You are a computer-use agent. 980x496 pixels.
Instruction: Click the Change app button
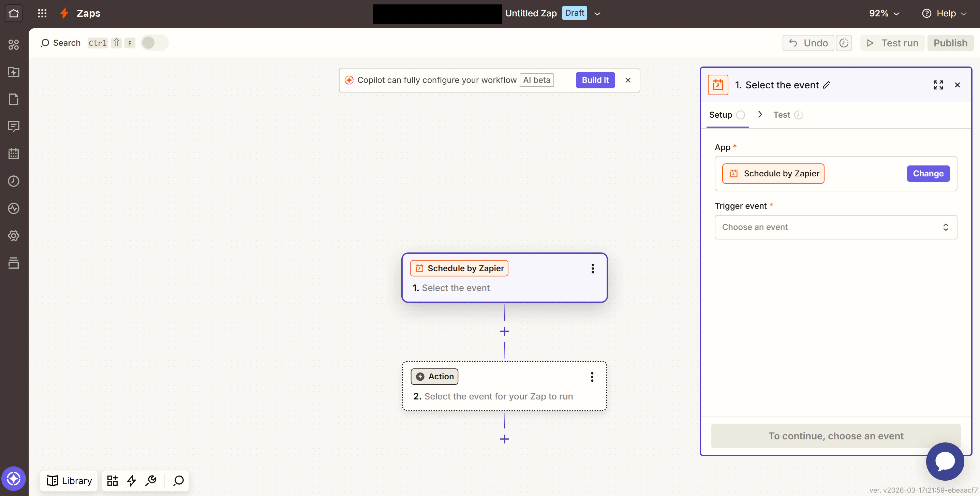point(928,174)
